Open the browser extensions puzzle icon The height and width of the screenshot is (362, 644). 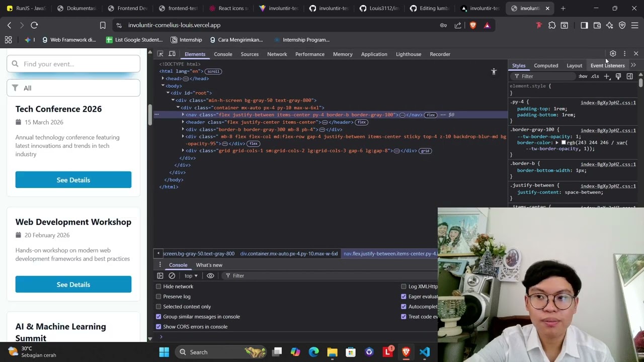pyautogui.click(x=552, y=25)
